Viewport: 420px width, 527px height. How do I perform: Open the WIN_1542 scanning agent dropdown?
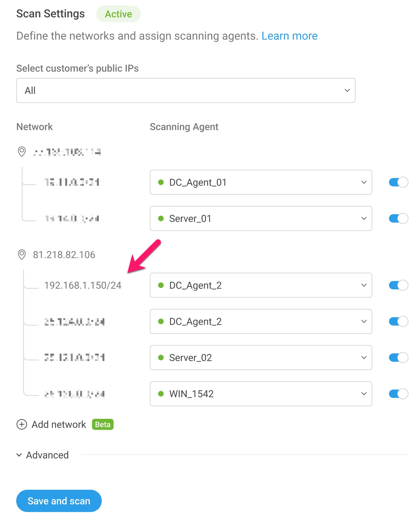click(x=261, y=394)
